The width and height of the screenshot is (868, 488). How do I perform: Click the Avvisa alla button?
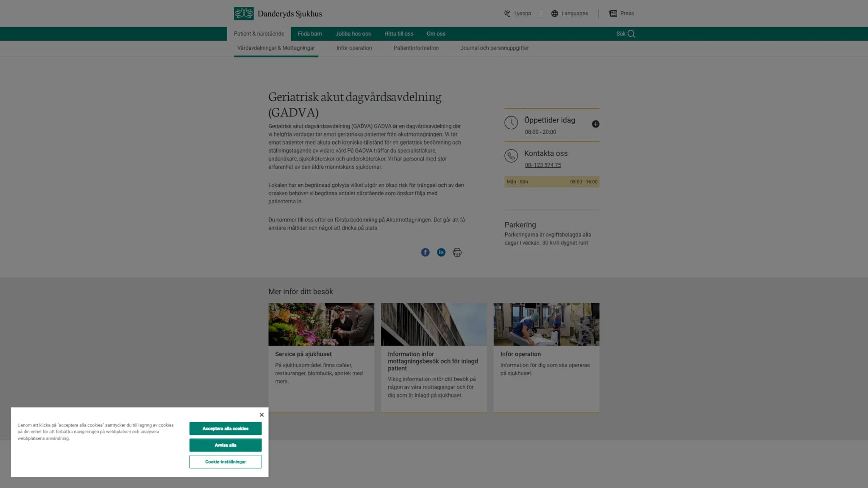tap(225, 445)
